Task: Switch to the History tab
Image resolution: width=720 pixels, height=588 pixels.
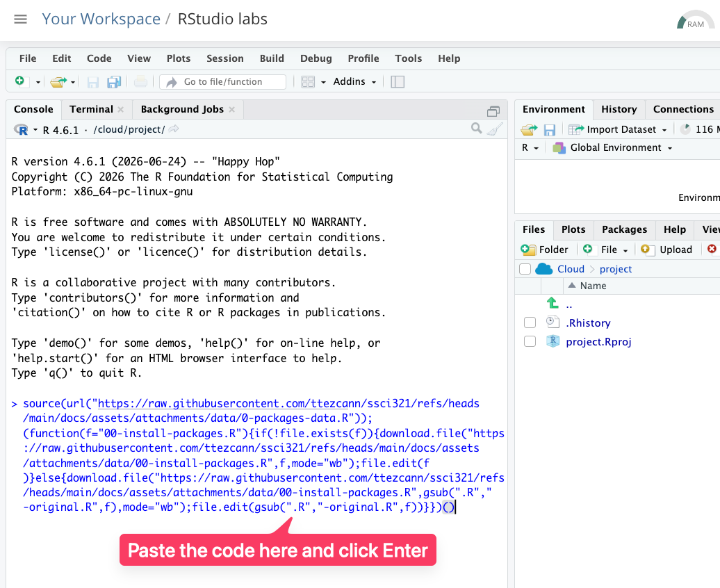Action: coord(619,109)
